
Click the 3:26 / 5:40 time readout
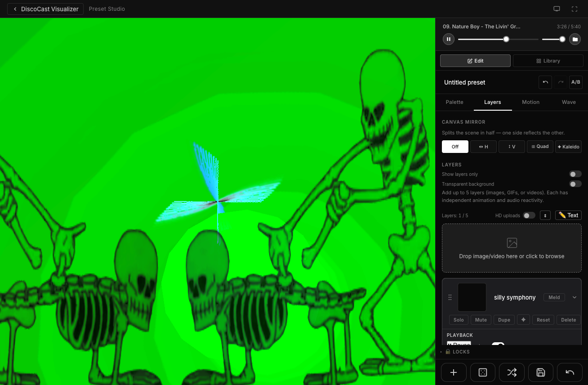pos(569,27)
